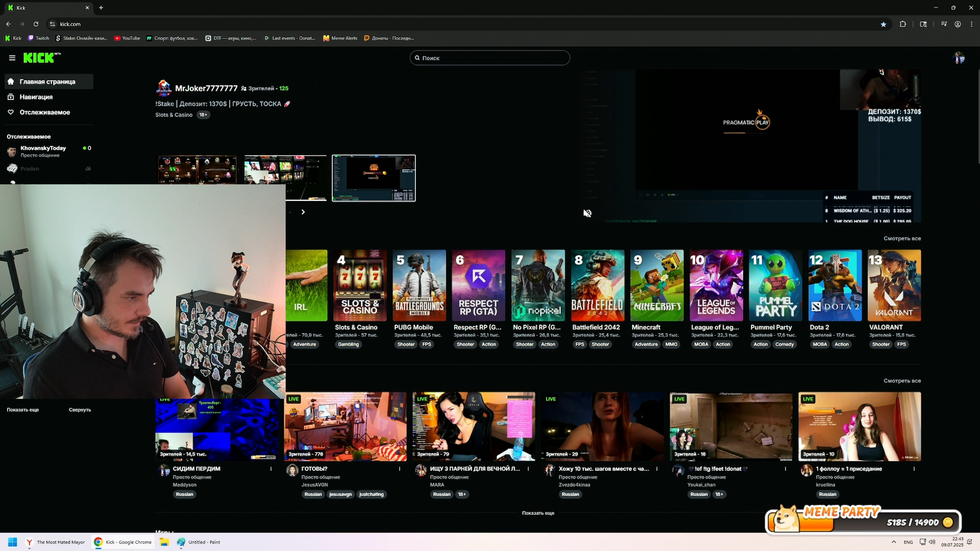Click the Gambling tag
This screenshot has height=551, width=980.
[x=349, y=344]
